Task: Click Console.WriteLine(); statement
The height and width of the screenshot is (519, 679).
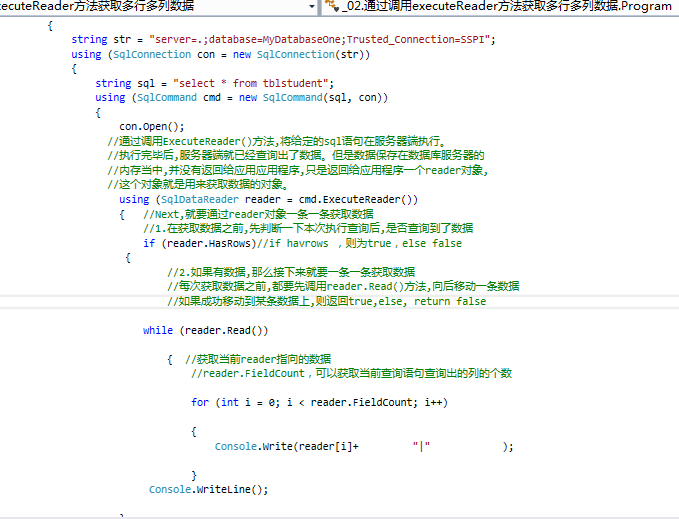Action: point(208,490)
